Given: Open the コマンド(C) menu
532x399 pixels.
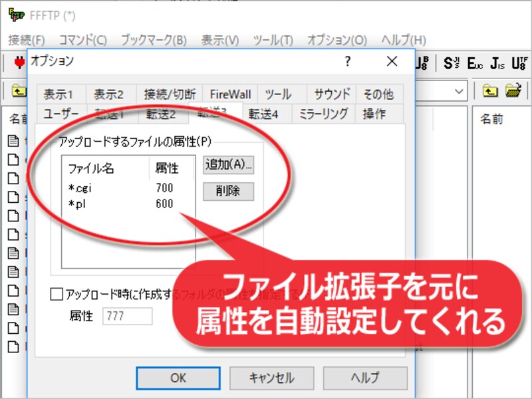Looking at the screenshot, I should pyautogui.click(x=82, y=40).
